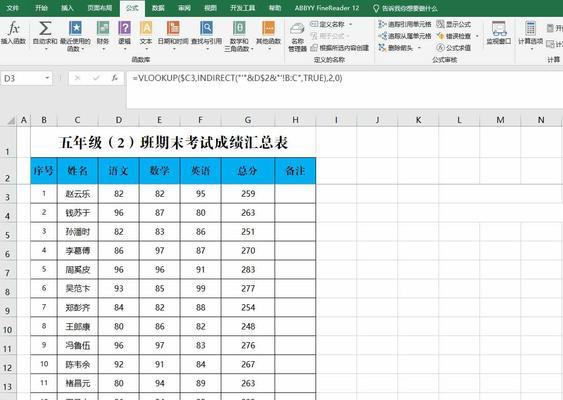Viewport: 563px width, 400px height.
Task: Click the name cell 钱苏于
Action: (x=78, y=213)
